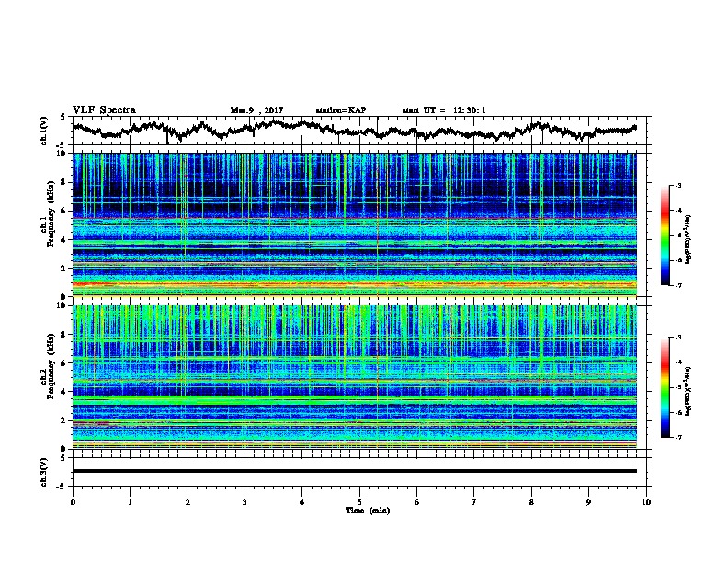Select the date text "Mar.9 , 2017"

tap(256, 110)
